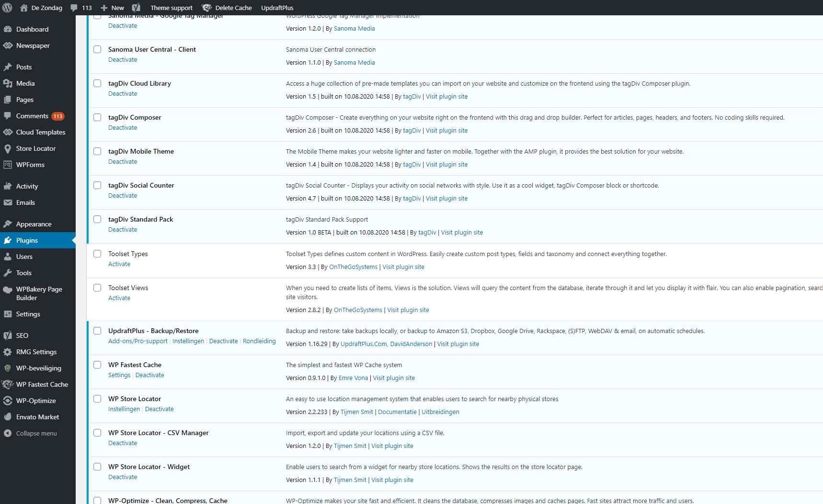
Task: Click the Appearance paintbrush icon
Action: (8, 224)
